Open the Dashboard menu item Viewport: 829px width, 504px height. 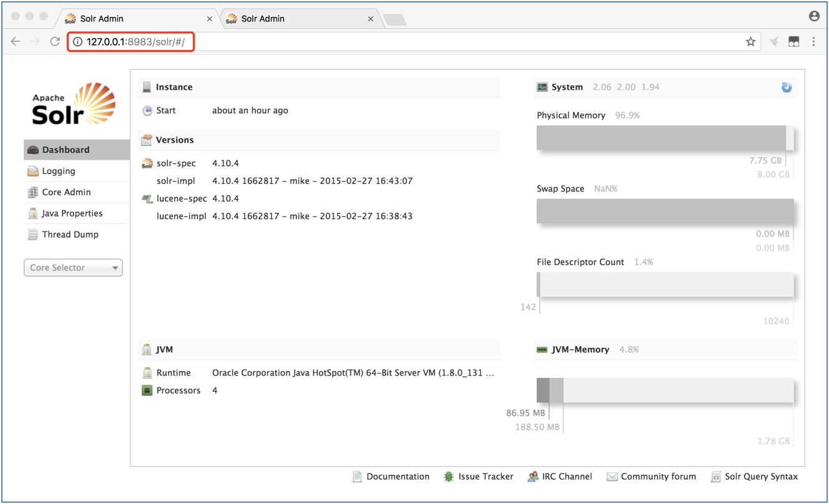pos(77,150)
